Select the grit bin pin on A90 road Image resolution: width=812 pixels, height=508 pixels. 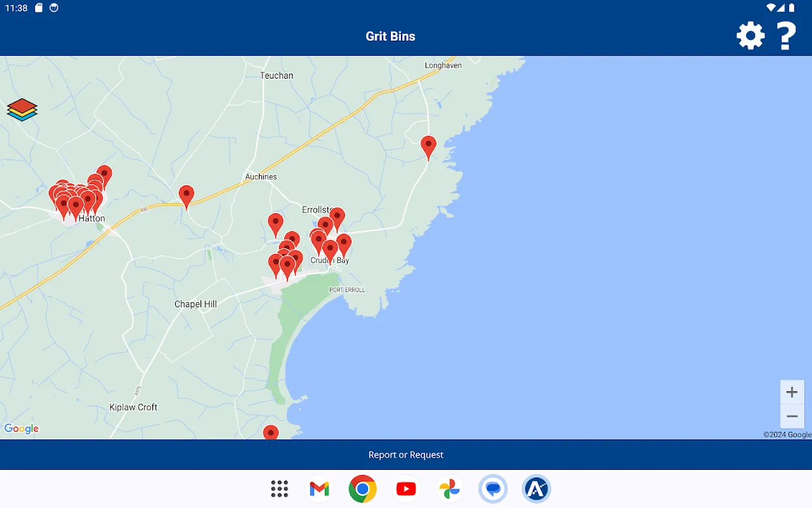[x=186, y=196]
